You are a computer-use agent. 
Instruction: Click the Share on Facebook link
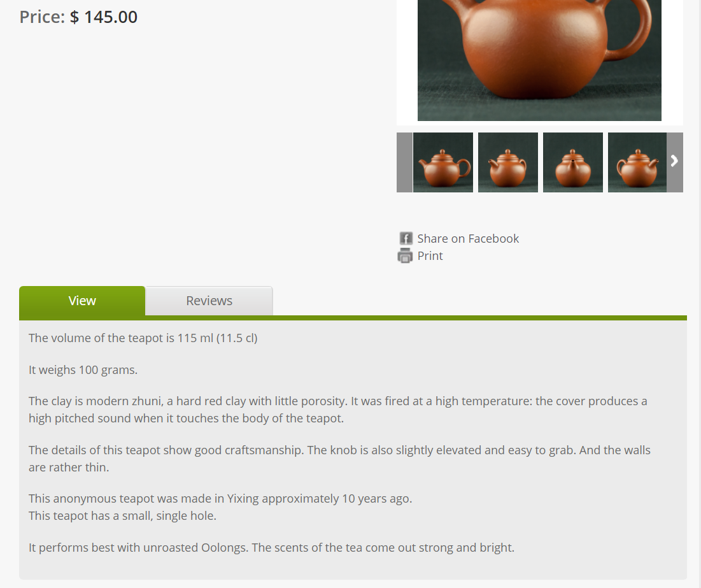click(x=468, y=238)
